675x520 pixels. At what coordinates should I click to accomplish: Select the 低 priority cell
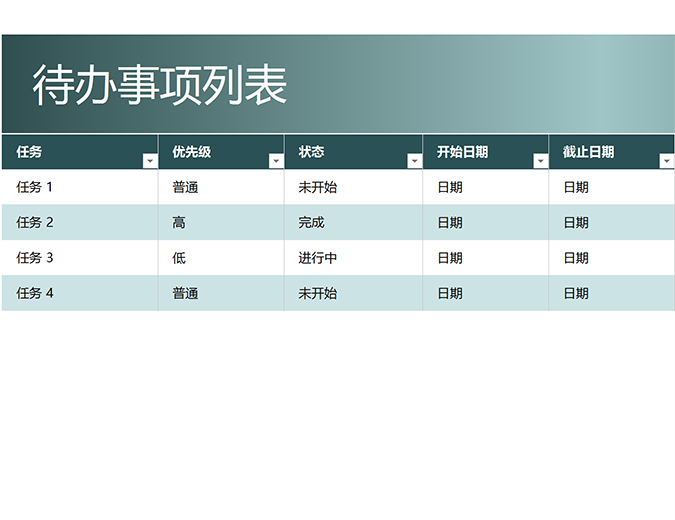(x=221, y=258)
